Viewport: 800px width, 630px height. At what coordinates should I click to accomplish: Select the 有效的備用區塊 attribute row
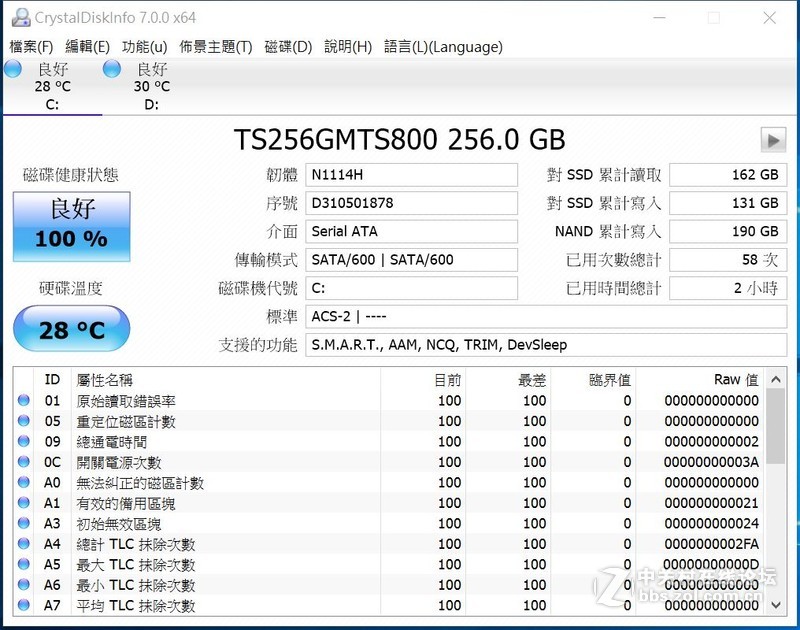390,502
